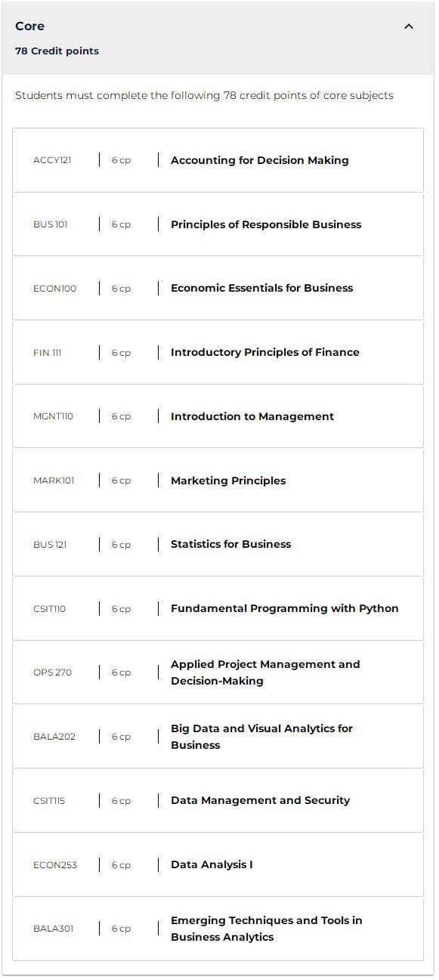Collapse the Core section chevron
Viewport: 439px width, 980px height.
pyautogui.click(x=409, y=26)
